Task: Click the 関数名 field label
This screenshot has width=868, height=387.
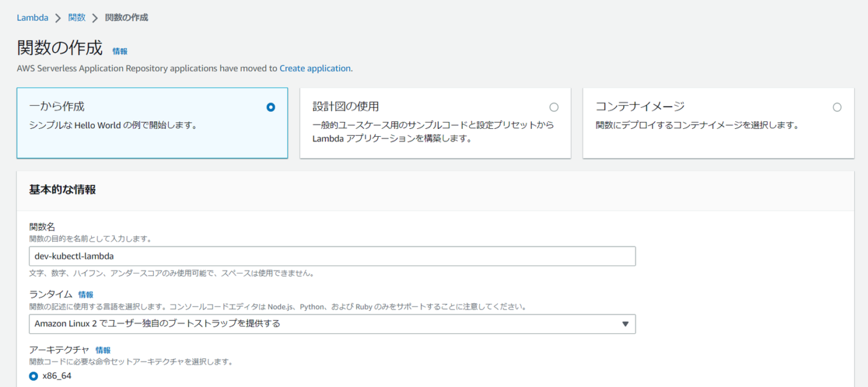Action: (x=42, y=227)
